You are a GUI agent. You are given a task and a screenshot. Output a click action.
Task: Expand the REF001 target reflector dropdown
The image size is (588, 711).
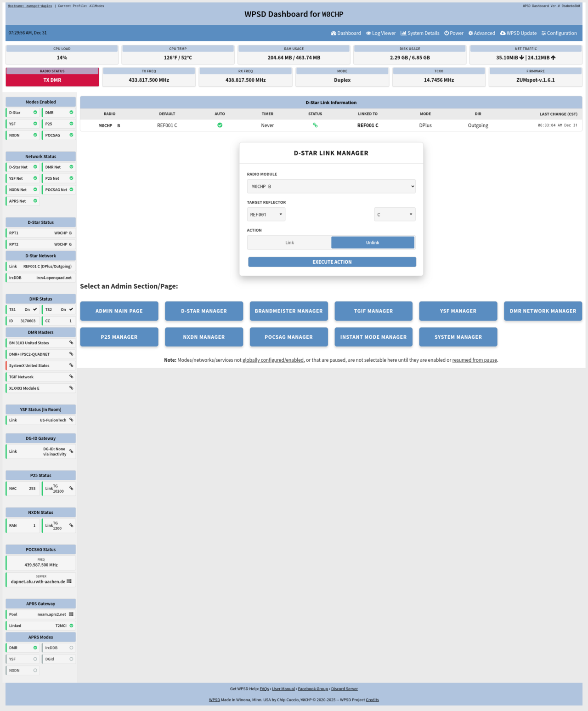[x=266, y=215]
